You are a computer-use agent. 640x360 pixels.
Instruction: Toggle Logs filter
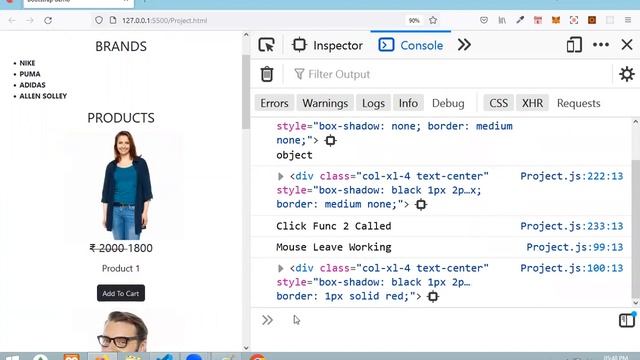[x=373, y=103]
